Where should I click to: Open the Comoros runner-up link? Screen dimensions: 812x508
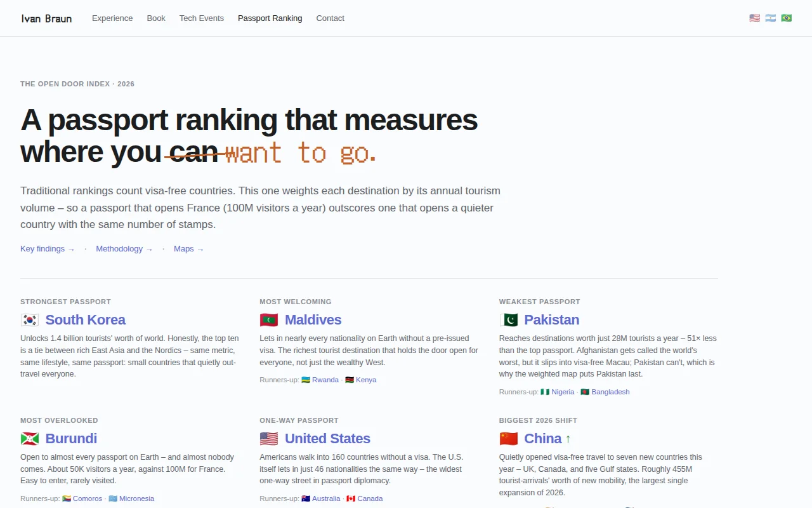click(88, 498)
